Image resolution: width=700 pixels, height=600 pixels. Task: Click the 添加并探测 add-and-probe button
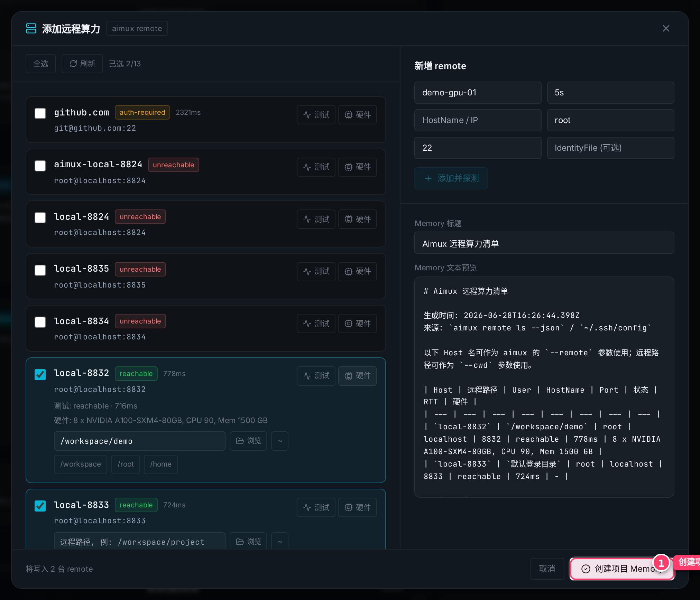click(x=451, y=178)
